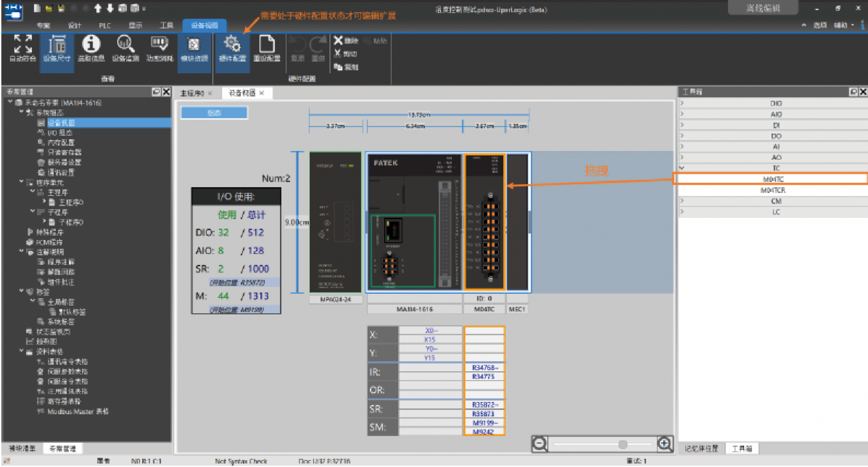Click the blue 组态 button

tap(214, 112)
